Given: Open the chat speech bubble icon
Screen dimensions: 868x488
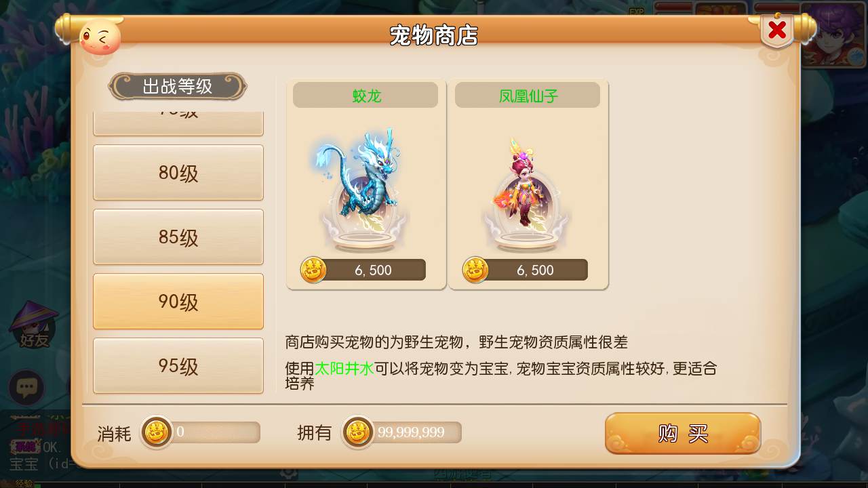Looking at the screenshot, I should point(26,388).
